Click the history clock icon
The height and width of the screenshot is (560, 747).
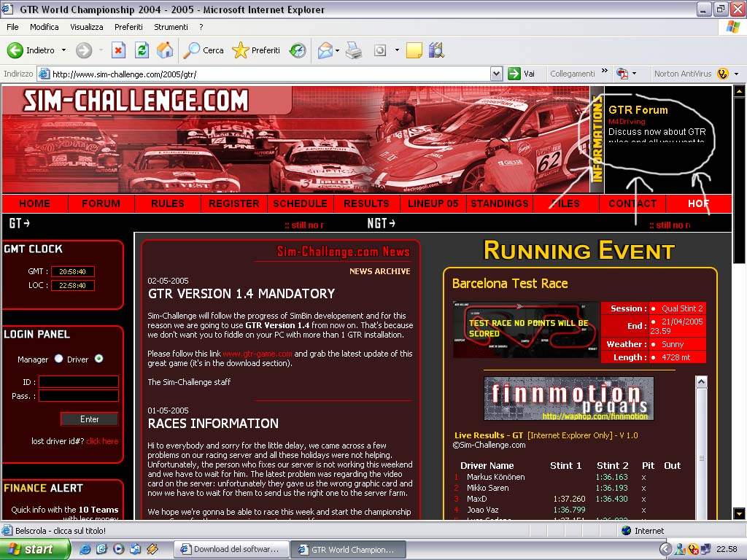[x=298, y=50]
